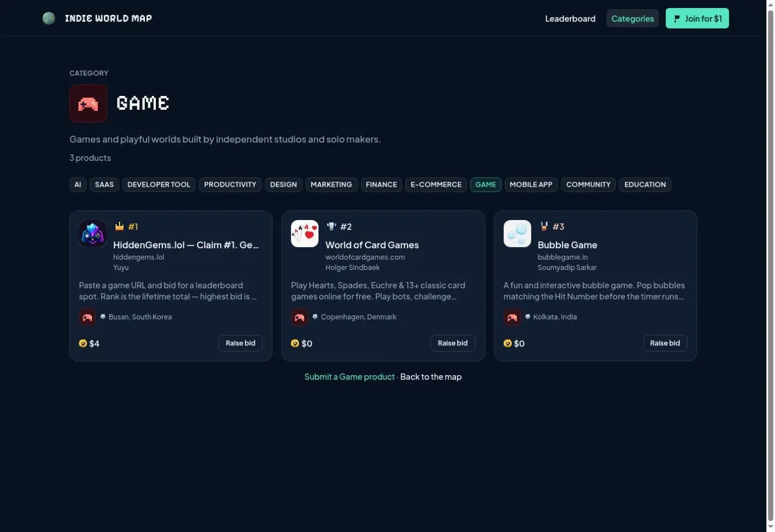This screenshot has height=532, width=775.
Task: Switch to the Design category
Action: point(283,184)
